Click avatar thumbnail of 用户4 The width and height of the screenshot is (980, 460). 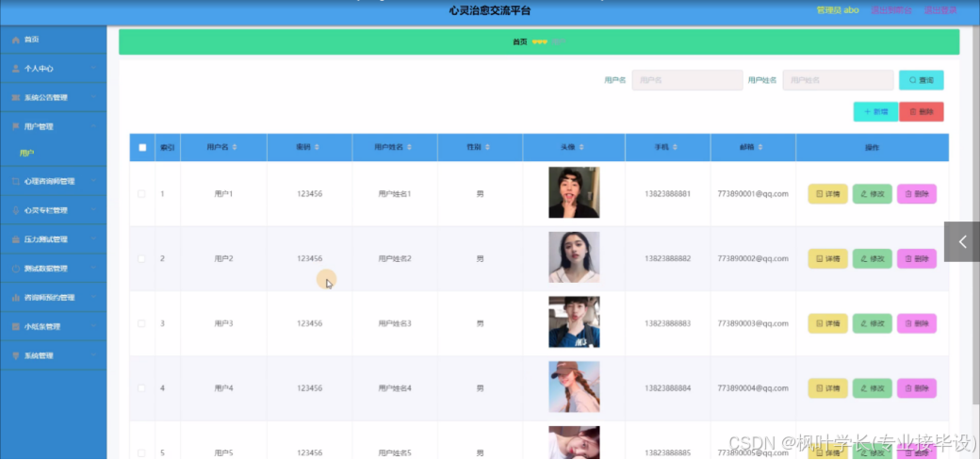pyautogui.click(x=574, y=386)
